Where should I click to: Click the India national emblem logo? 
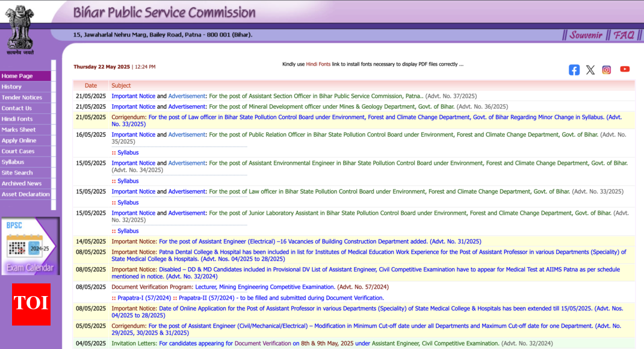20,29
